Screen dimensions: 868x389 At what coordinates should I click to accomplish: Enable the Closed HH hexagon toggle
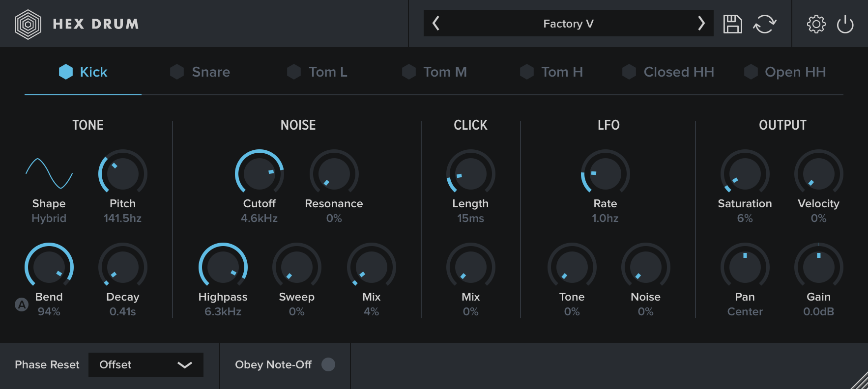pyautogui.click(x=629, y=72)
